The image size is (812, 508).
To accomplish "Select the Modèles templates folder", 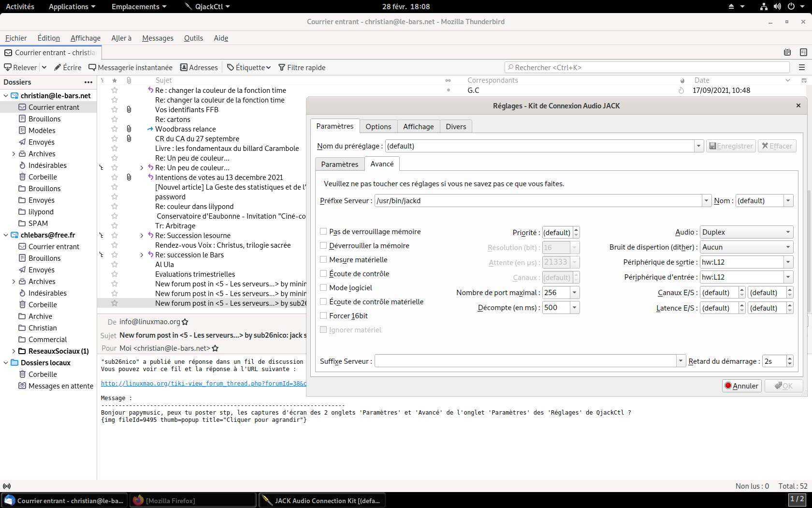I will (42, 131).
